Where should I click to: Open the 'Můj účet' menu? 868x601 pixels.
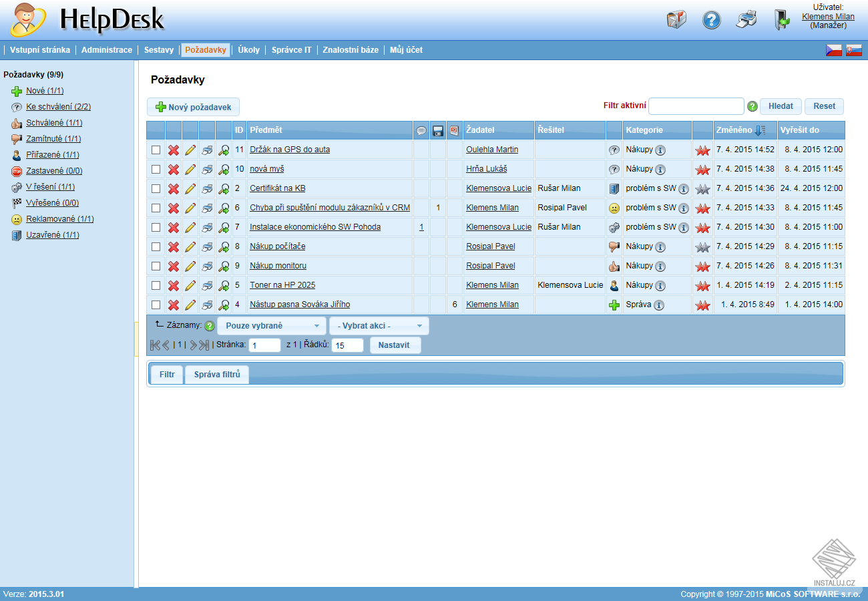(x=406, y=50)
